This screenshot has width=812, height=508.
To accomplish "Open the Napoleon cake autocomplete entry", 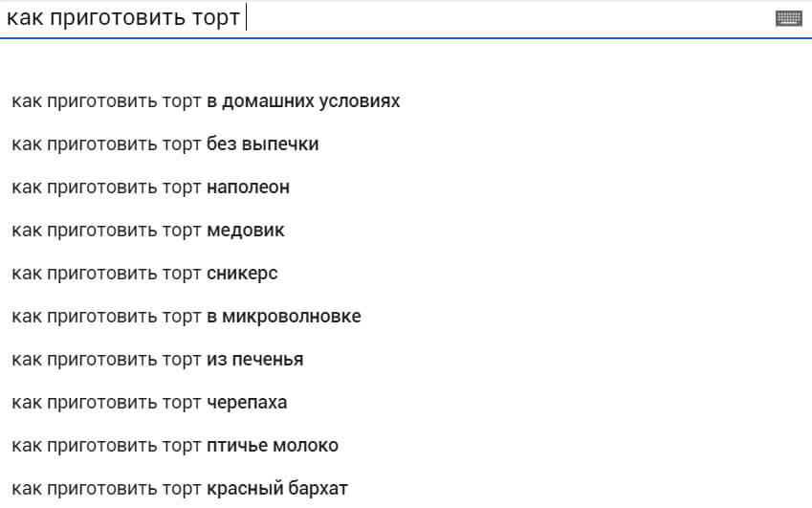I will [151, 188].
